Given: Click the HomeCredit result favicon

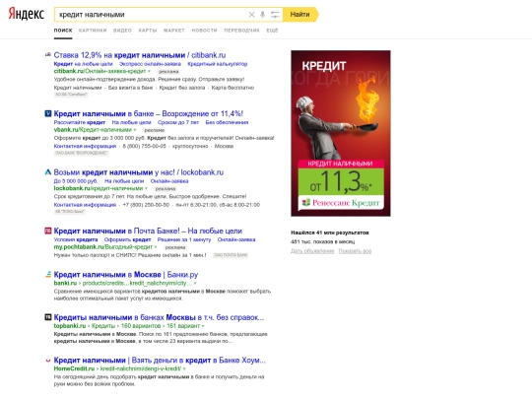Looking at the screenshot, I should click(48, 360).
